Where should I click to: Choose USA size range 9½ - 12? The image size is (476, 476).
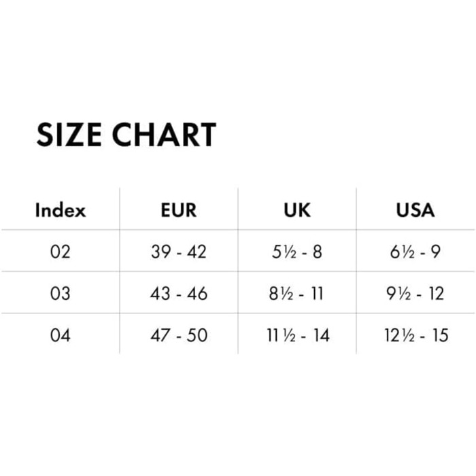click(x=415, y=294)
